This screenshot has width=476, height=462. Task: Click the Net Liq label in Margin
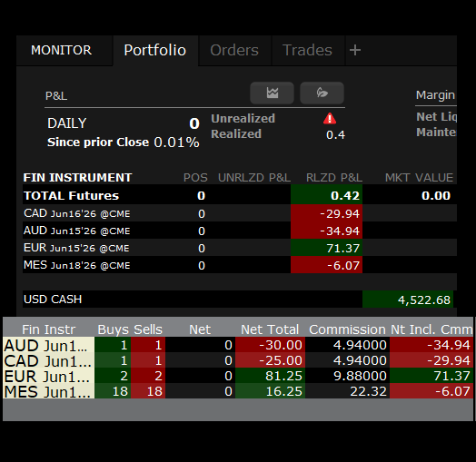(436, 117)
